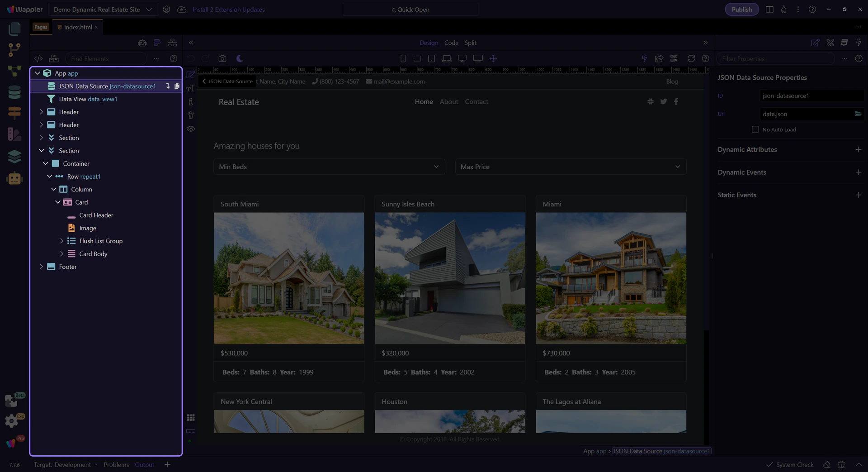The height and width of the screenshot is (472, 868).
Task: Click Install 2 Extension Updates link
Action: [x=228, y=10]
